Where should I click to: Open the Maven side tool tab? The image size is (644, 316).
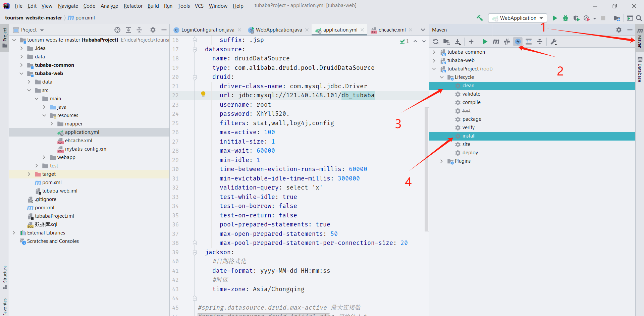(x=640, y=38)
